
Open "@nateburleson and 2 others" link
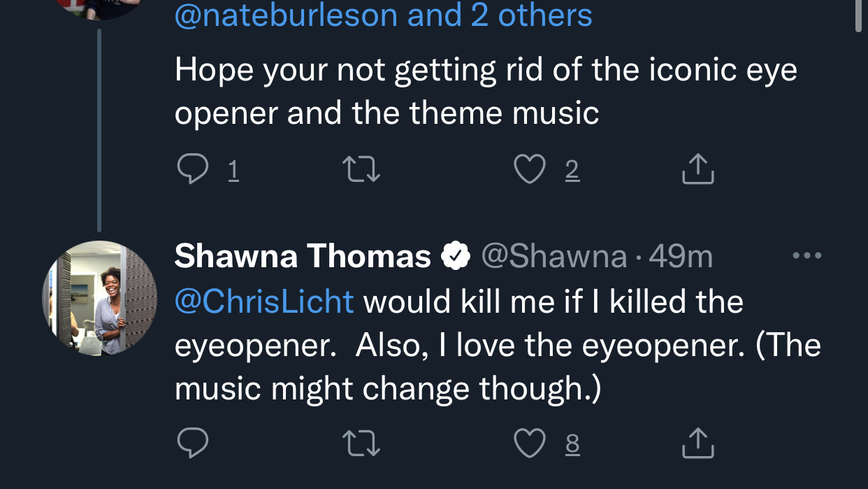point(383,15)
